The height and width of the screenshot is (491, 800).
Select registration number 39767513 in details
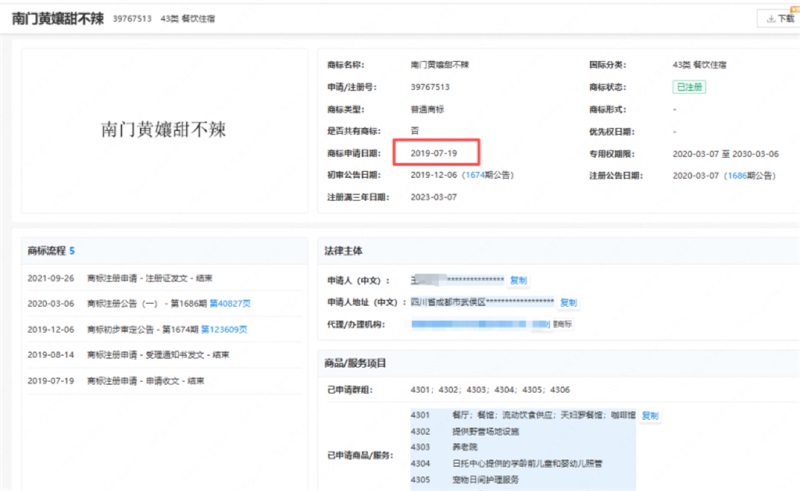[430, 87]
